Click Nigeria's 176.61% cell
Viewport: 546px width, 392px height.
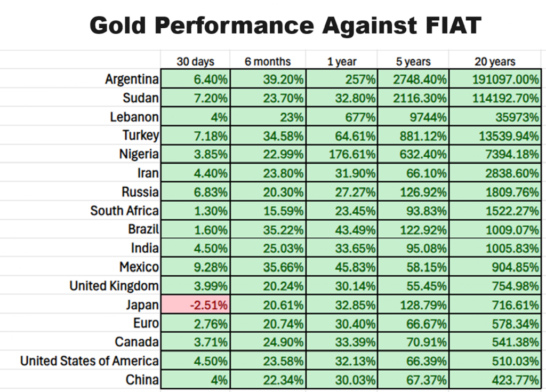342,154
